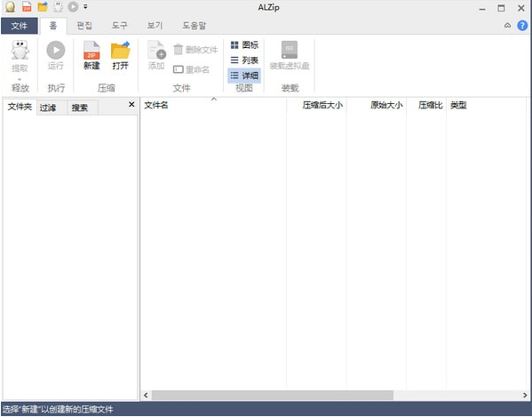Click the 删除文件 trash icon
This screenshot has height=417, width=532.
[x=179, y=50]
